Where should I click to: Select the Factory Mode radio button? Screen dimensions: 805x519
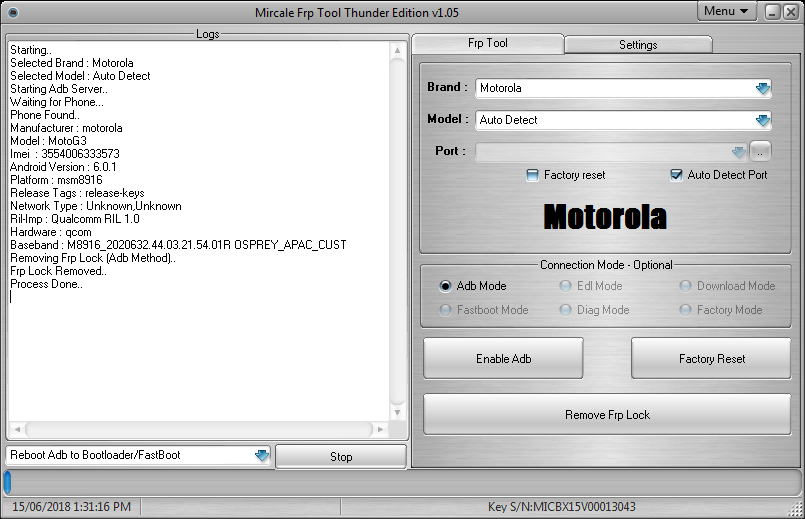pos(685,310)
